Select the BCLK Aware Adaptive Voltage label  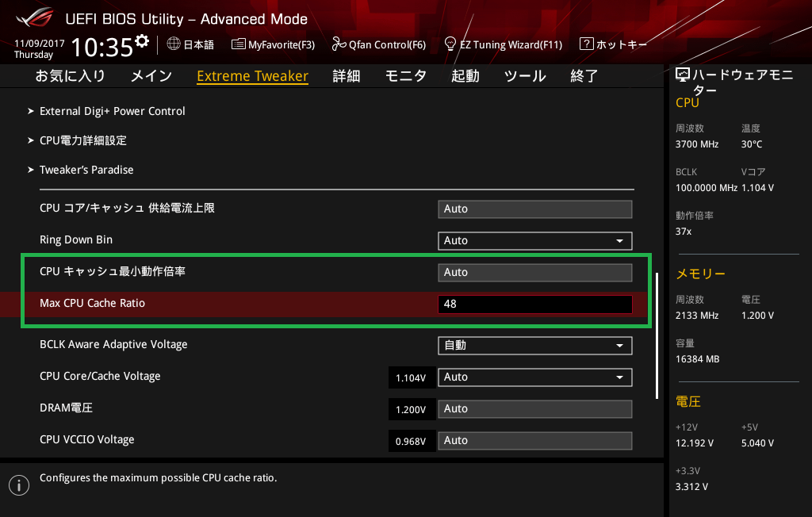[113, 344]
